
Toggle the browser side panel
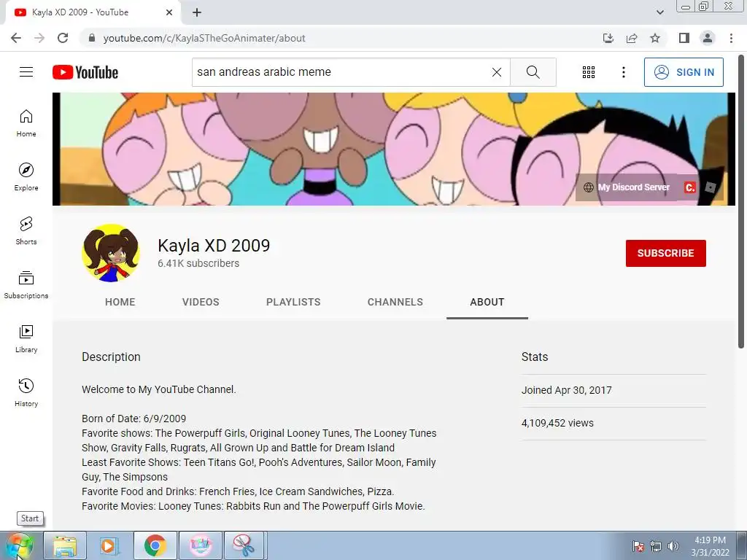tap(684, 38)
